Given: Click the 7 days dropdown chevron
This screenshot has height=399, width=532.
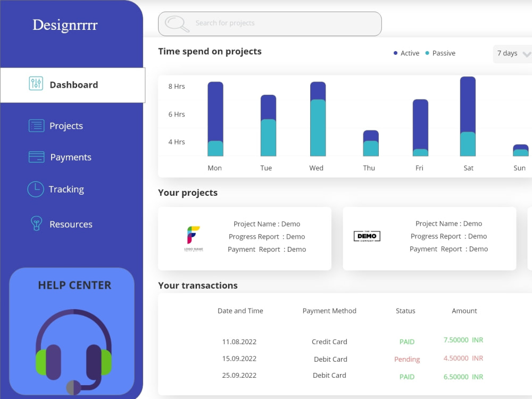Looking at the screenshot, I should tap(527, 54).
